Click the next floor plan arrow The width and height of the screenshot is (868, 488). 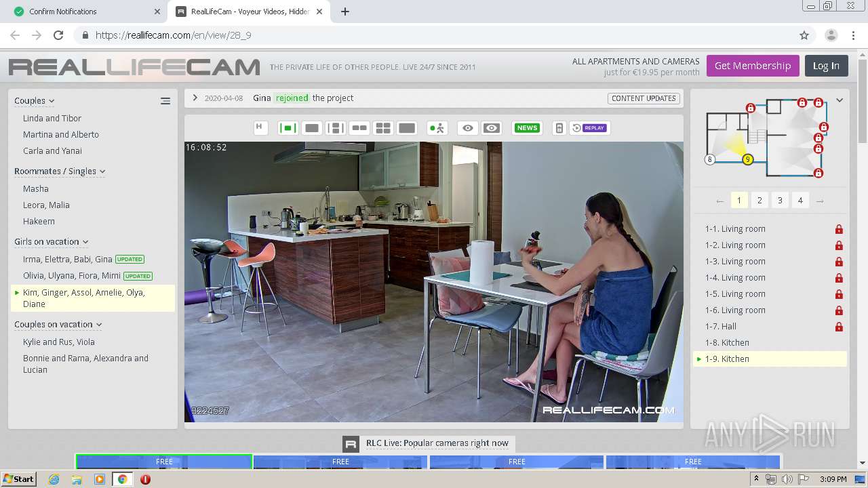[x=820, y=201]
